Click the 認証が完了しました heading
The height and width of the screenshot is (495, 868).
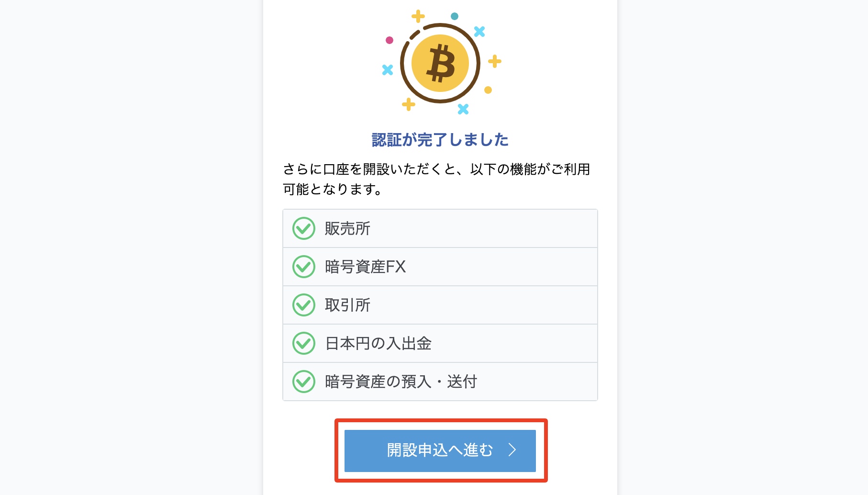coord(440,140)
